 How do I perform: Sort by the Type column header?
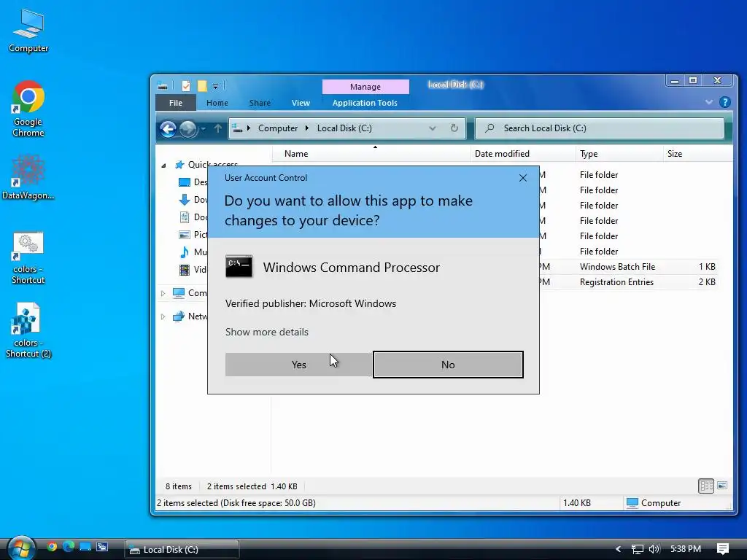619,154
